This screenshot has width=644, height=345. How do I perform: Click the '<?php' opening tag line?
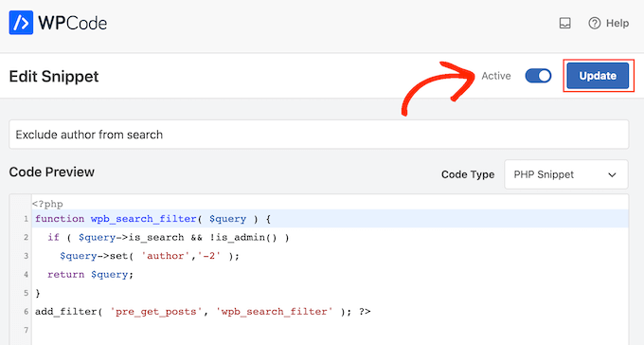pos(47,204)
